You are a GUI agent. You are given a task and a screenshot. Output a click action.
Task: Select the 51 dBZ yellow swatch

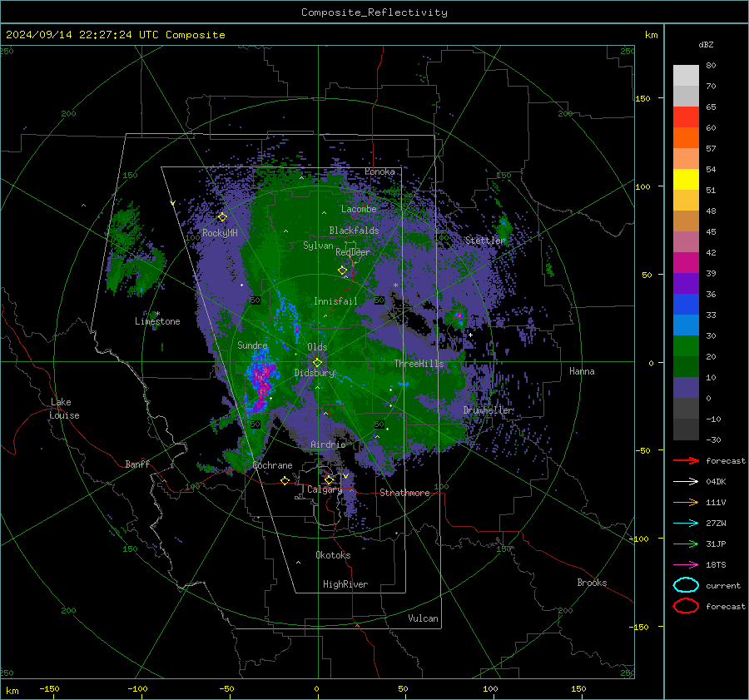686,179
